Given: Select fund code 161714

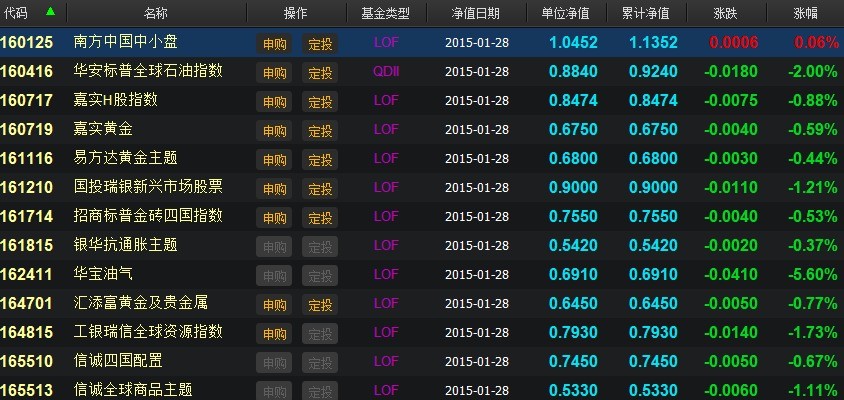Looking at the screenshot, I should pos(27,217).
